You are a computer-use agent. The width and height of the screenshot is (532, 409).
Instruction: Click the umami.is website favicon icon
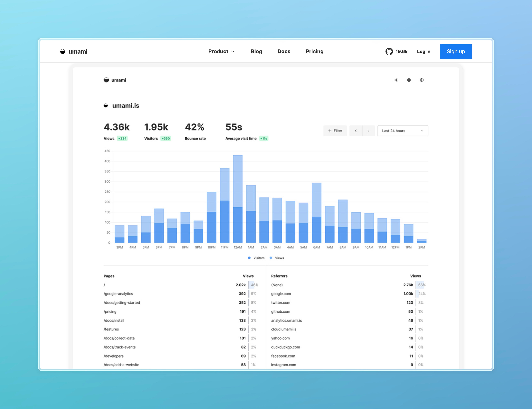[106, 105]
